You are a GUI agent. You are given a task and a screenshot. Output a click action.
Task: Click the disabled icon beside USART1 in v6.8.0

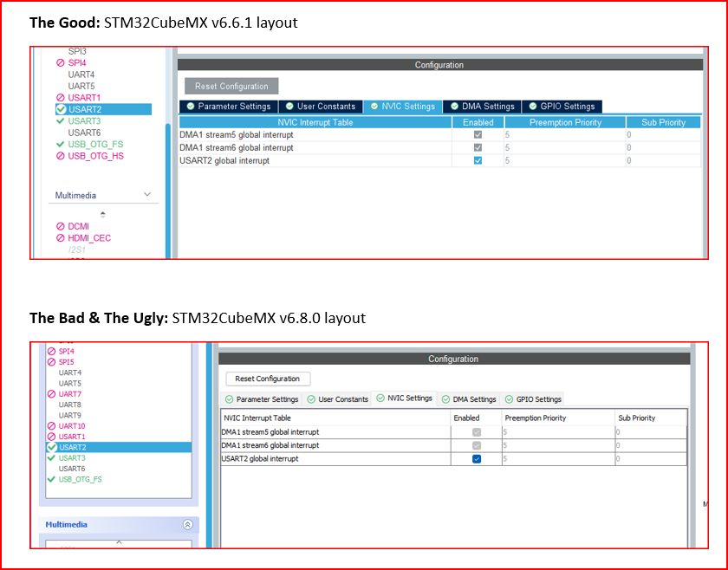(x=51, y=437)
